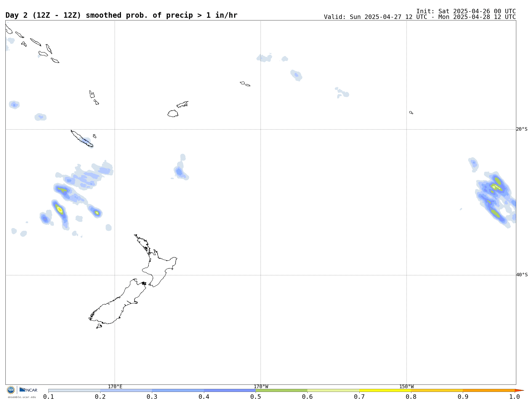Viewport: 532px width, 400px height.
Task: Click Fiji's large island Viti Levu outline
Action: click(173, 113)
